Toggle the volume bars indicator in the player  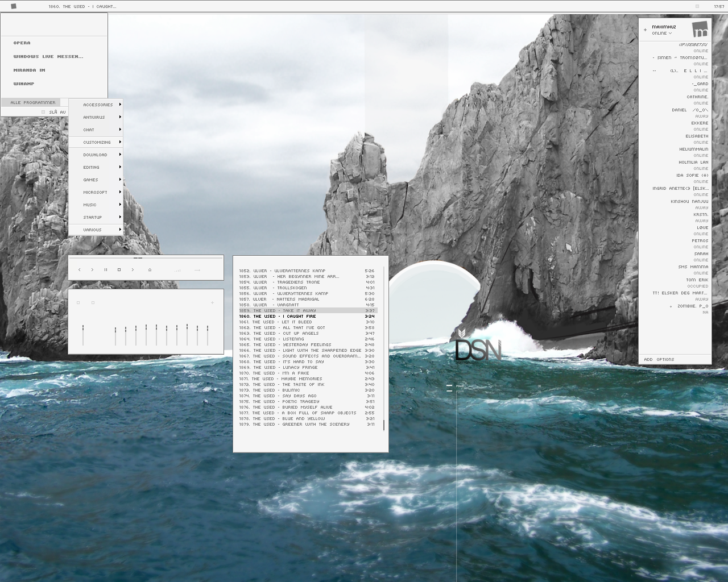point(177,271)
